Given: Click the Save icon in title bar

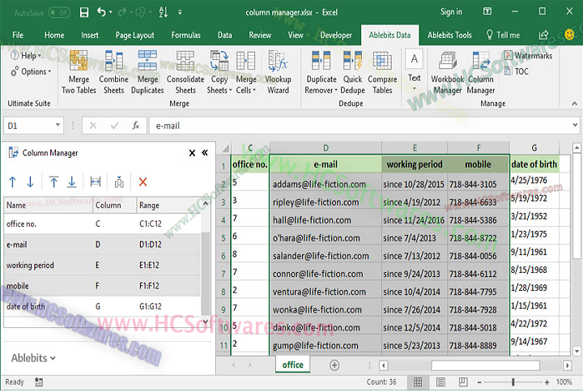Looking at the screenshot, I should (84, 13).
